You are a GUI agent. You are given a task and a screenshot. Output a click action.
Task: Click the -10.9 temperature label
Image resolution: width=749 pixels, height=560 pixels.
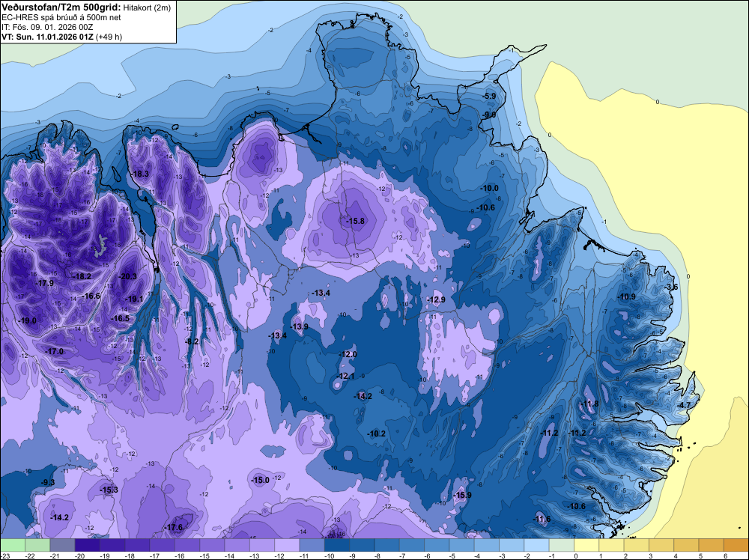[626, 296]
